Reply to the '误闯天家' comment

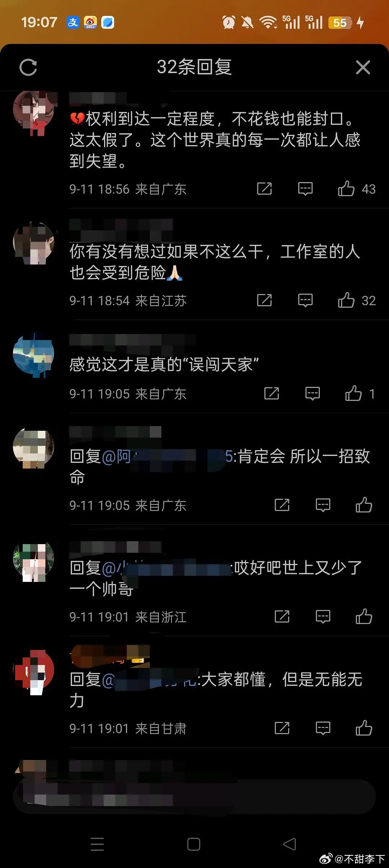[x=313, y=393]
